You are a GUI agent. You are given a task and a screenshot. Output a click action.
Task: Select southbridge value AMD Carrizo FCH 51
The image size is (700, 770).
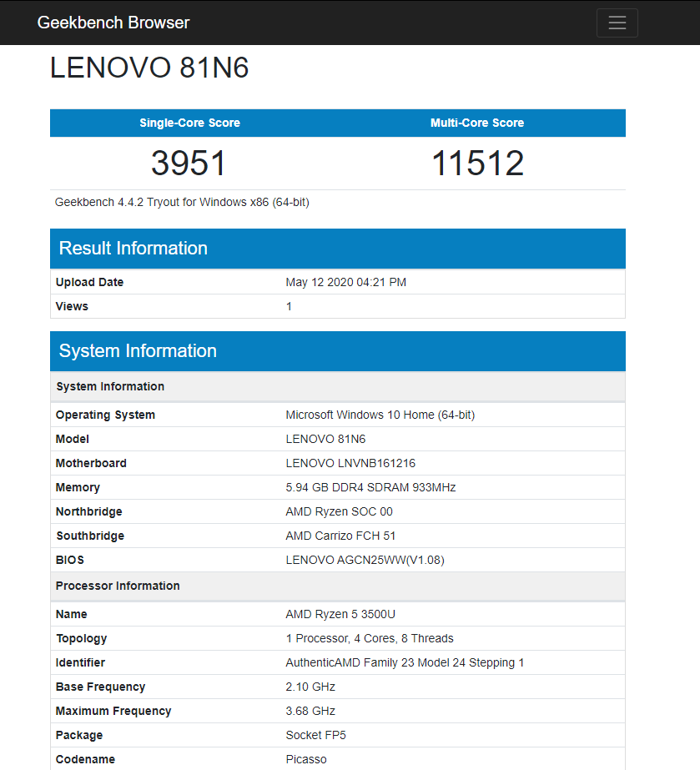(340, 536)
